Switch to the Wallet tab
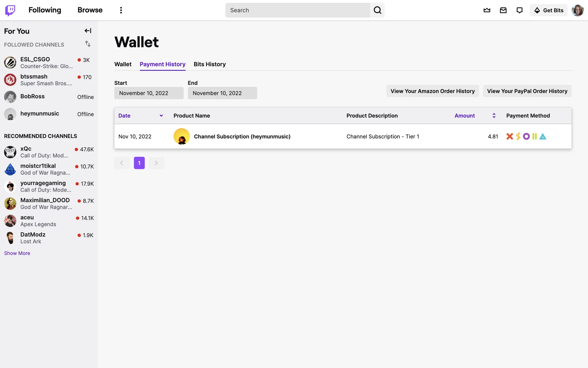 pyautogui.click(x=123, y=64)
